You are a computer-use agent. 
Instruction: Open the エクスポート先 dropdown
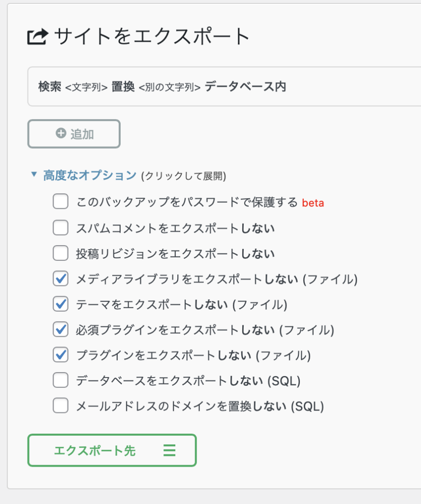click(x=112, y=450)
